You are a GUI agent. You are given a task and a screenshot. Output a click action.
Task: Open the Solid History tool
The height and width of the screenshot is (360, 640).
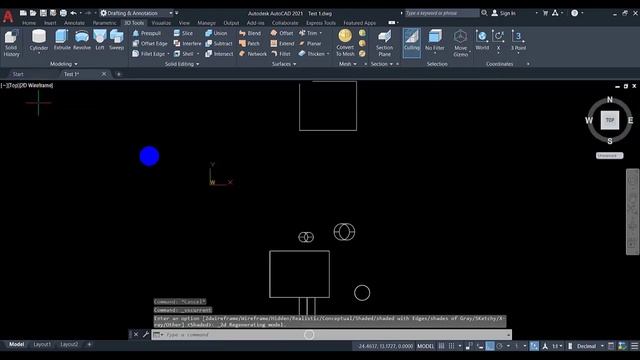(x=11, y=43)
